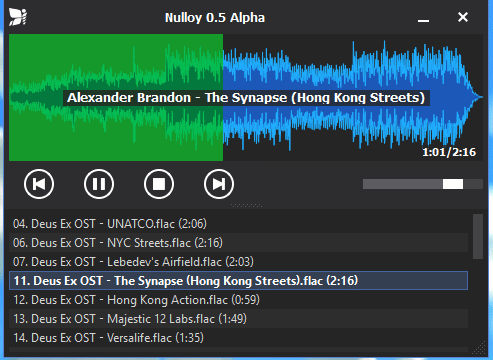
Task: Adjust the volume slider
Action: point(423,184)
